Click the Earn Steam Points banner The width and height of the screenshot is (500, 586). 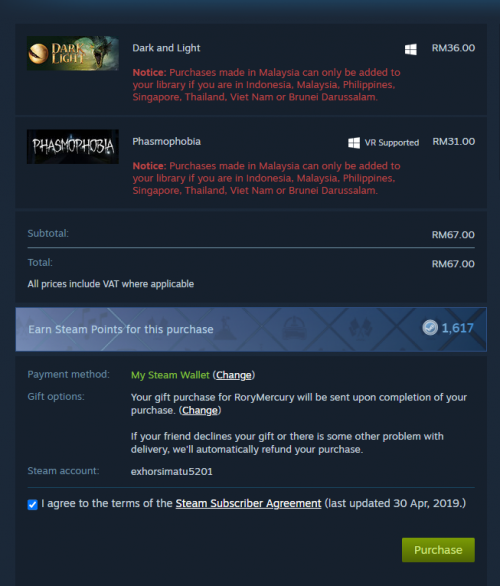(251, 329)
